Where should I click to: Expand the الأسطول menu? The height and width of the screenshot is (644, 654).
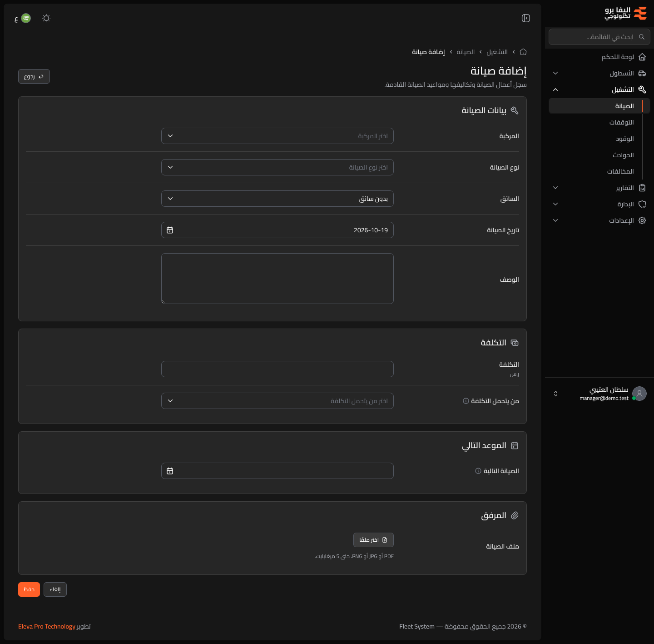tap(599, 73)
